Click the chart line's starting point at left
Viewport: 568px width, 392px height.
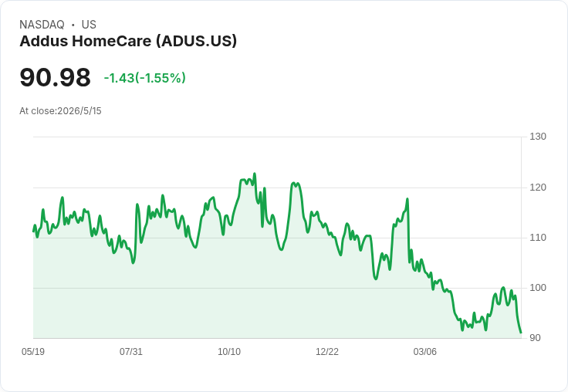33,231
